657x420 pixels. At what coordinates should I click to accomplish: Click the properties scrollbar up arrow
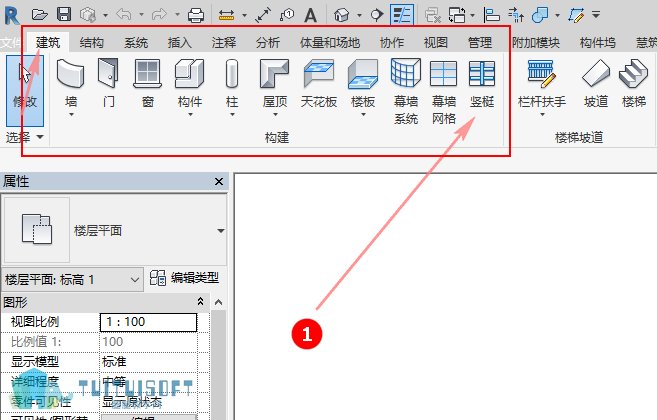(x=219, y=302)
